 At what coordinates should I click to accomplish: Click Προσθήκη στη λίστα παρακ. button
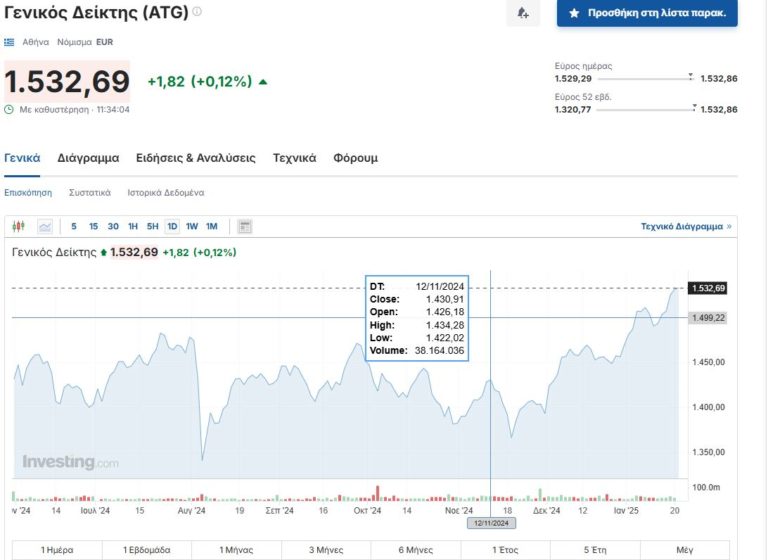click(647, 14)
